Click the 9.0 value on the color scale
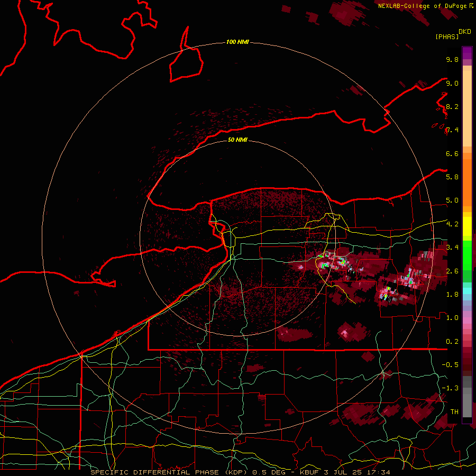The height and width of the screenshot is (476, 476). pos(452,83)
